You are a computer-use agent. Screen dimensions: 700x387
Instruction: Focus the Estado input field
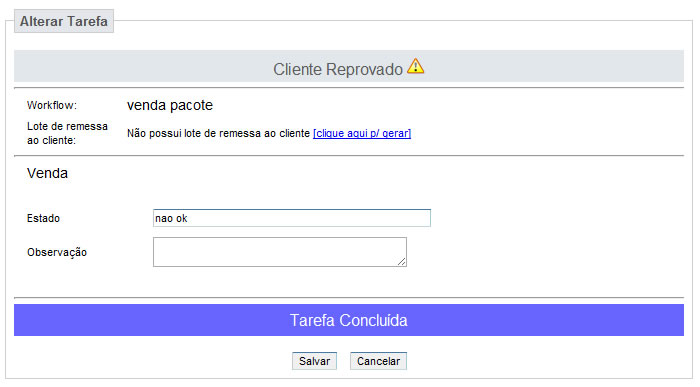(x=292, y=218)
